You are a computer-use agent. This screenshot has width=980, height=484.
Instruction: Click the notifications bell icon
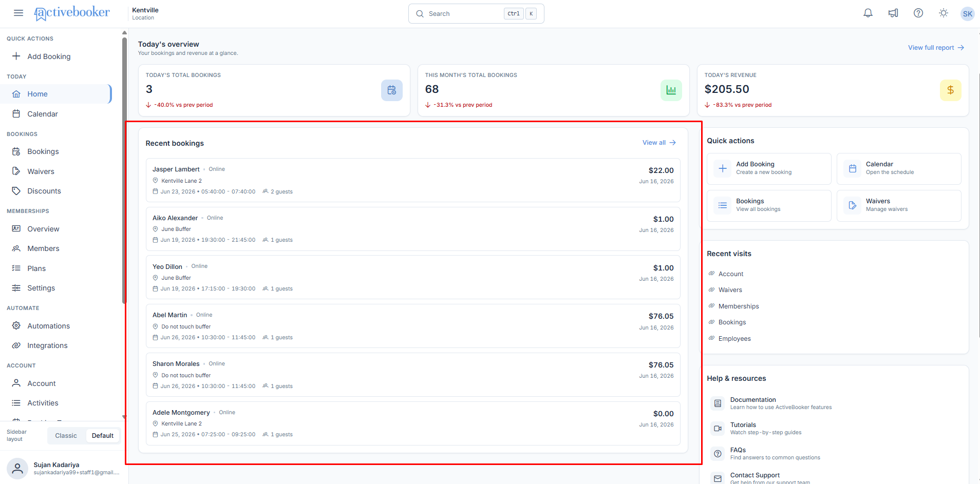(868, 13)
